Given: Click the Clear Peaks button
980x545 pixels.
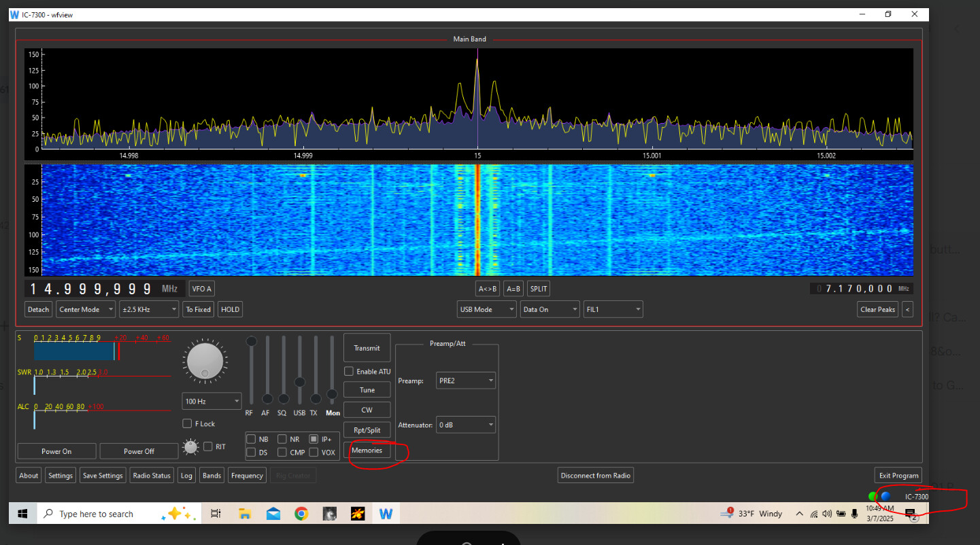Looking at the screenshot, I should click(878, 309).
